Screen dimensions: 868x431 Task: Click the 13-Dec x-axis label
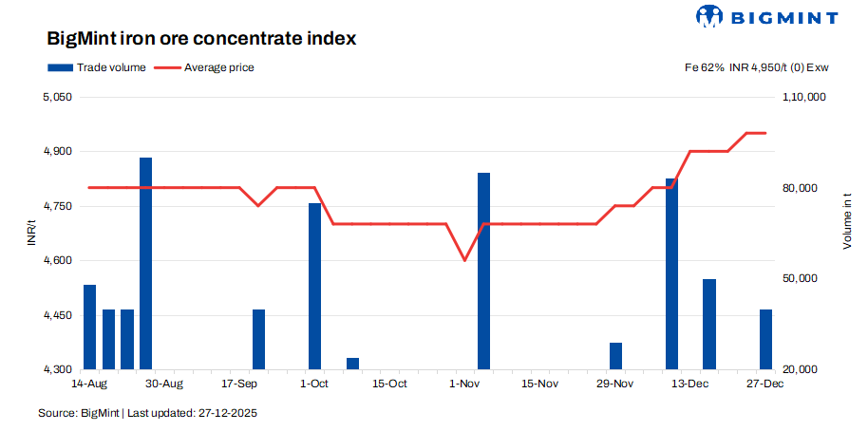[x=690, y=384]
